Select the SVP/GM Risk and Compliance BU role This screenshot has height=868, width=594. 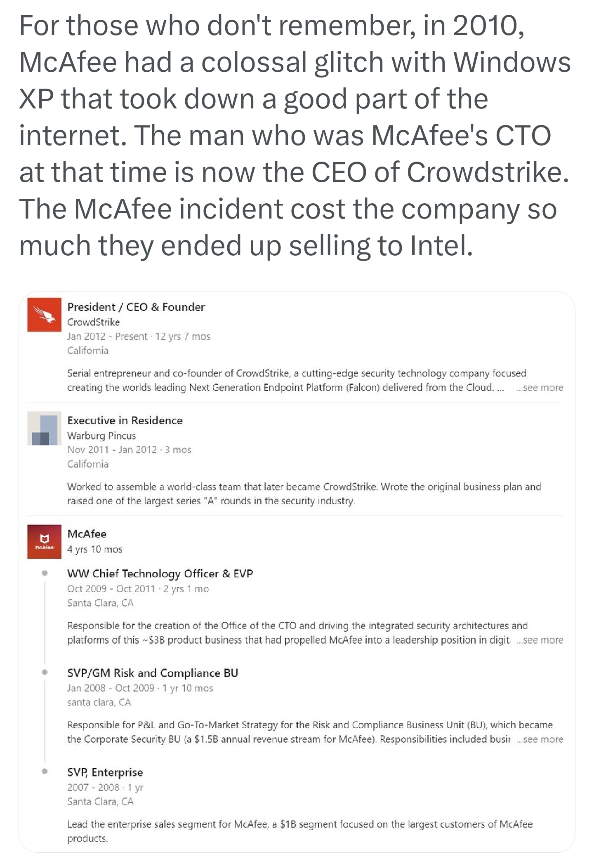pos(153,673)
